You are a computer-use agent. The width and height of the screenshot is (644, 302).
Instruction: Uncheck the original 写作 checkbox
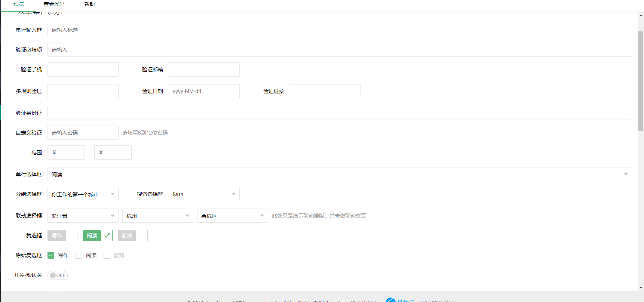click(x=51, y=255)
